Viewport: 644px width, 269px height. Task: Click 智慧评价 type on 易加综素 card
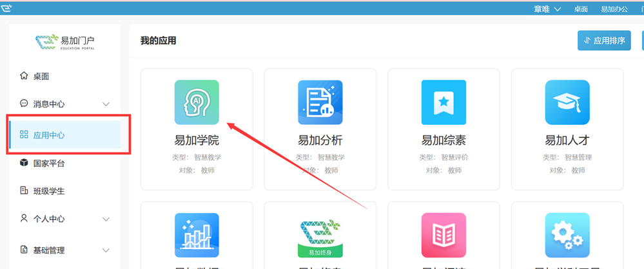click(454, 158)
